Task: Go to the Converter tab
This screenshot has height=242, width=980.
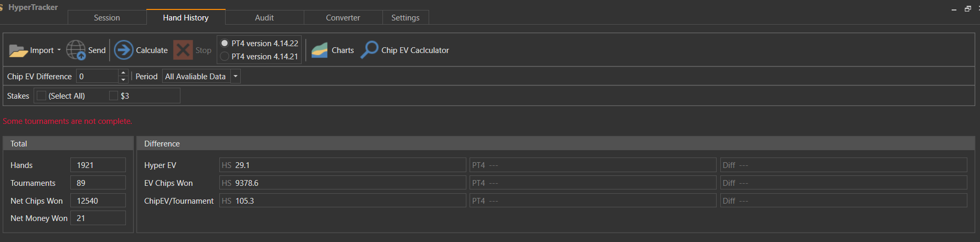Action: [x=343, y=18]
